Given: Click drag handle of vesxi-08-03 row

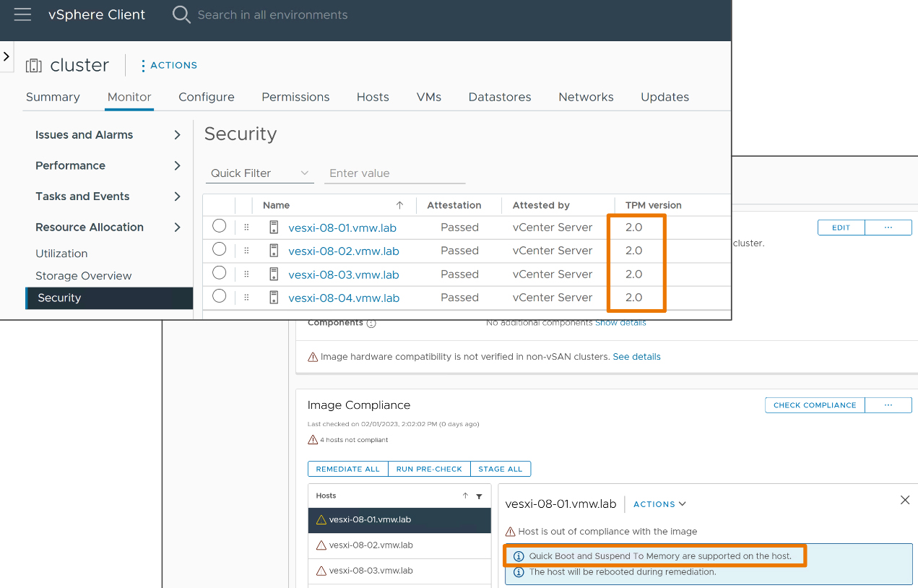Looking at the screenshot, I should click(x=246, y=274).
